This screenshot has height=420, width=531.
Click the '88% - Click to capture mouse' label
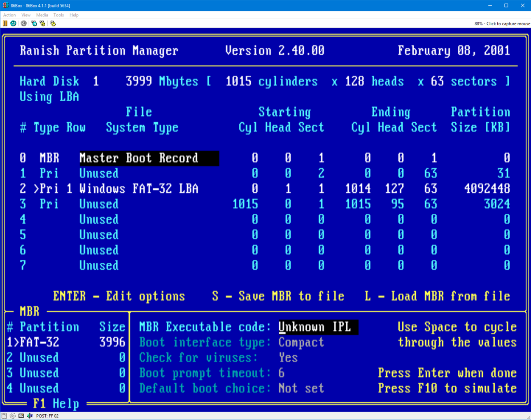502,23
